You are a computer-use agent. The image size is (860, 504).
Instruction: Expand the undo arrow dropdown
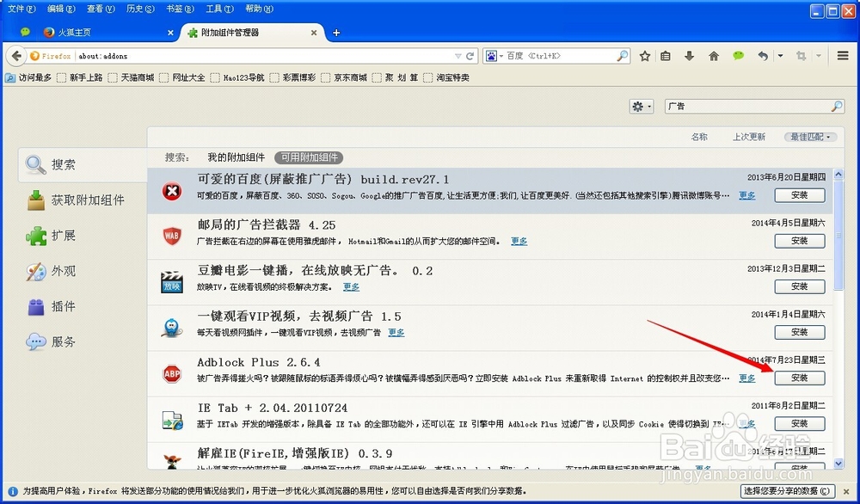point(780,56)
